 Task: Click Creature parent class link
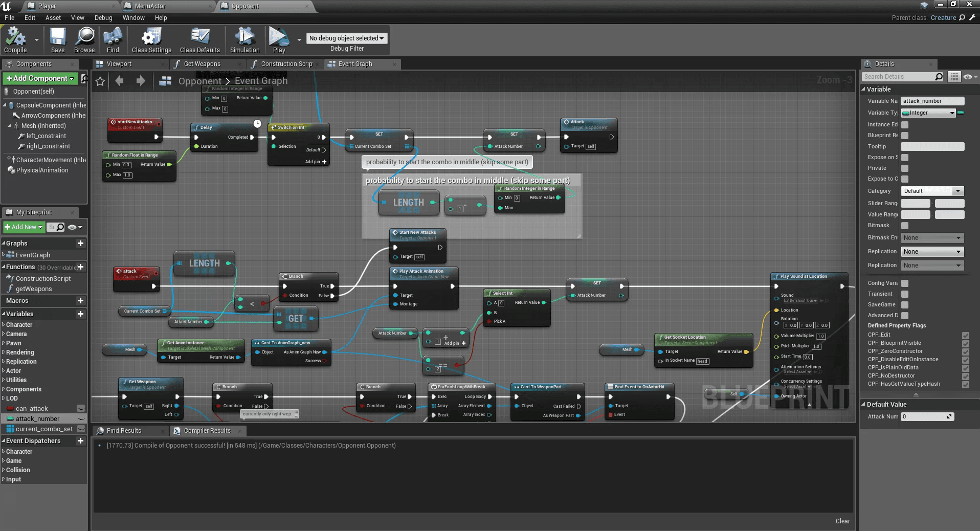943,18
